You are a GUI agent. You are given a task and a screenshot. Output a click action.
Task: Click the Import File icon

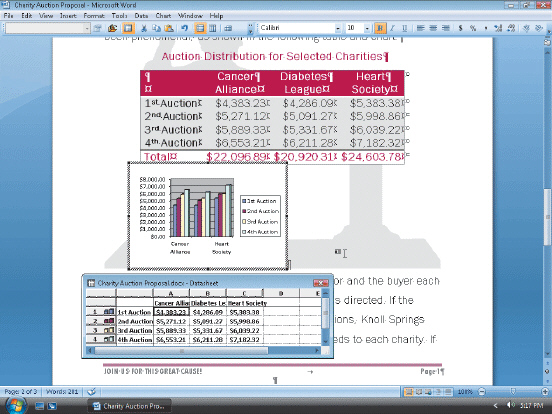[x=113, y=28]
